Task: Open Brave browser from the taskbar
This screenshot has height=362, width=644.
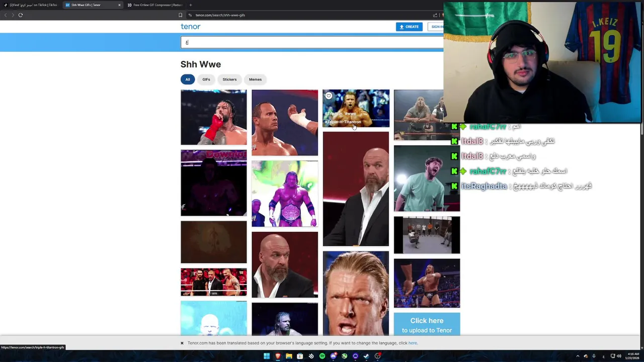Action: click(x=278, y=356)
